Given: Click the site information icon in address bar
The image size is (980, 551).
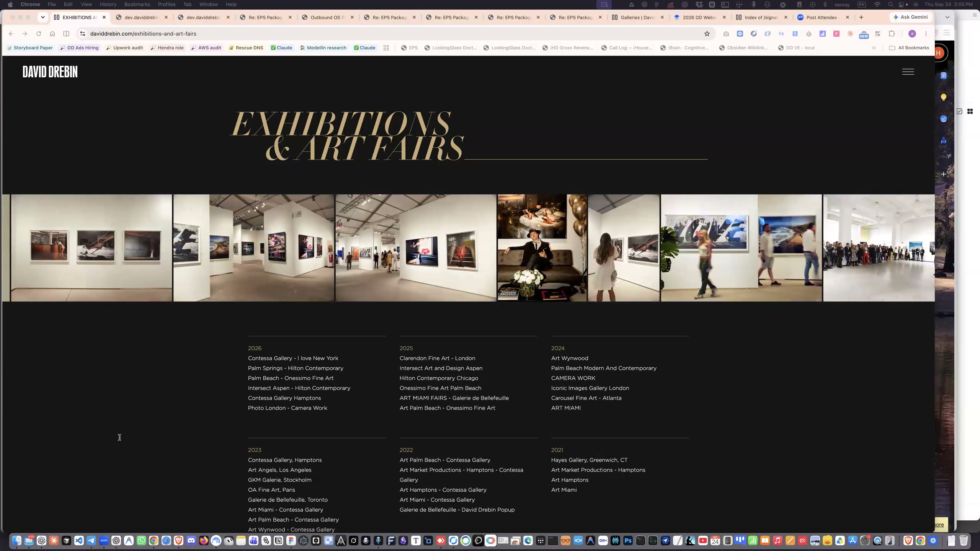Looking at the screenshot, I should pos(82,34).
